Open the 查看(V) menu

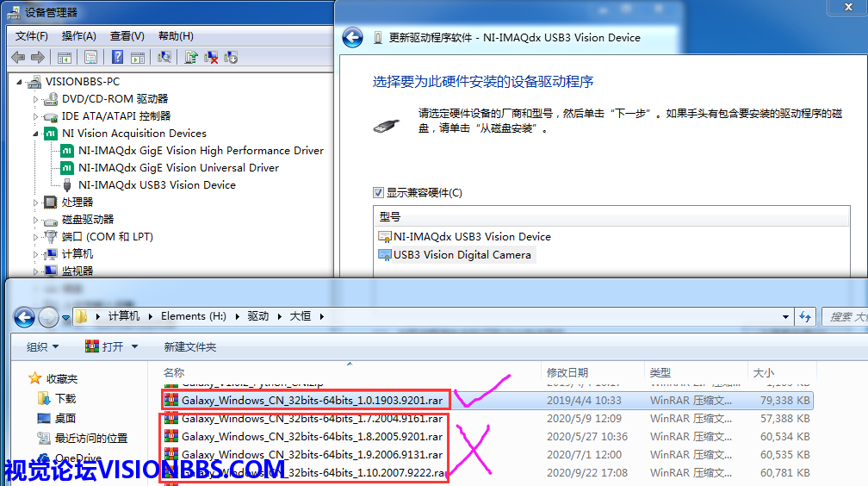[127, 36]
